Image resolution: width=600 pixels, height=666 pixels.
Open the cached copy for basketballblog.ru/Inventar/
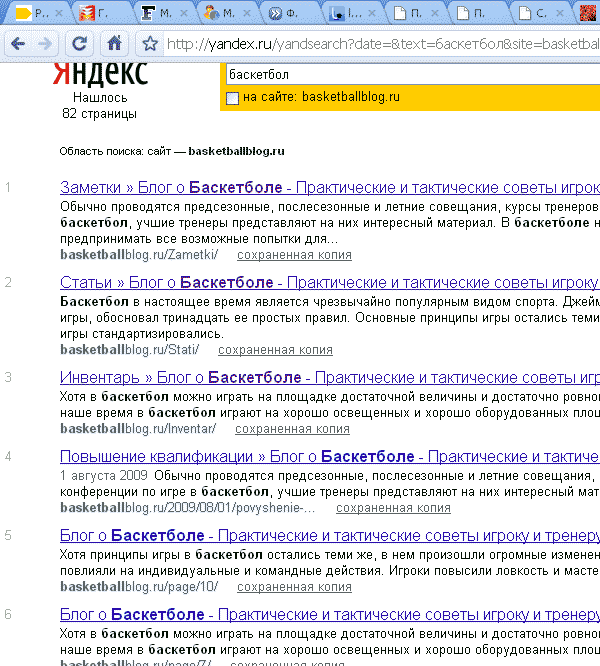click(292, 429)
